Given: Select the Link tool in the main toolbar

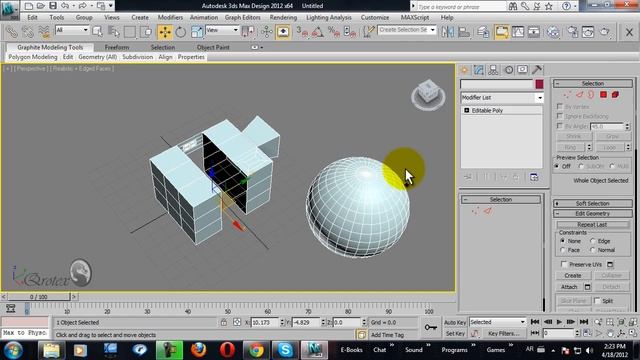Looking at the screenshot, I should pyautogui.click(x=11, y=32).
